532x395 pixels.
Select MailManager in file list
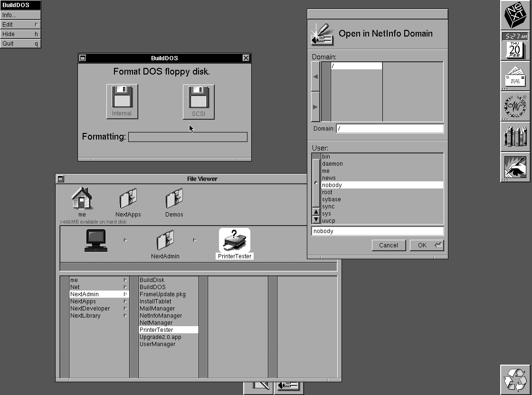pyautogui.click(x=168, y=309)
